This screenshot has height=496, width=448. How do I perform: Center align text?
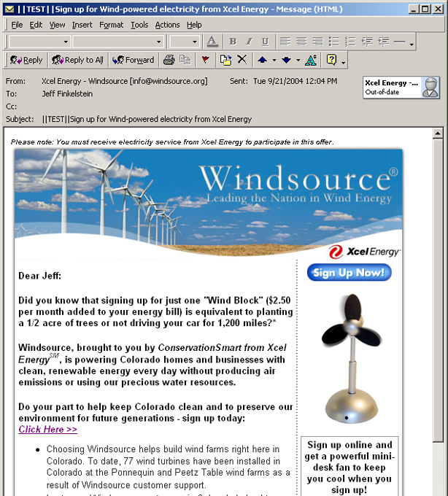pyautogui.click(x=301, y=42)
